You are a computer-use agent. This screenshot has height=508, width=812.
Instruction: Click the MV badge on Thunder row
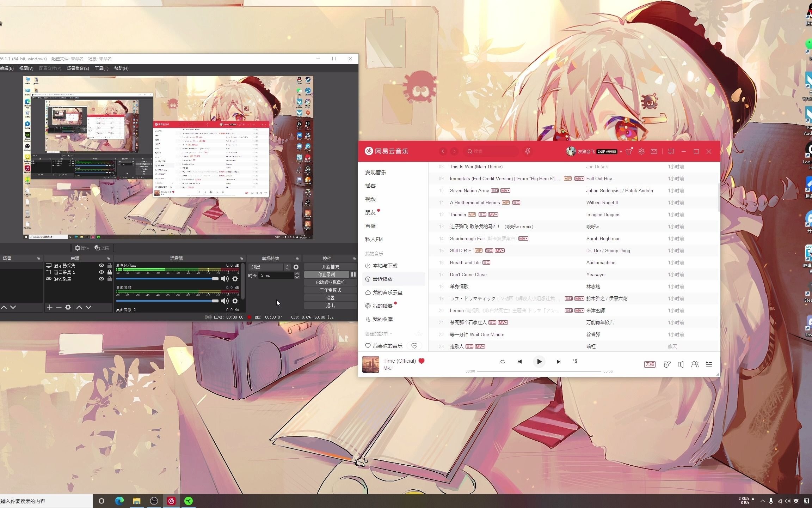pos(493,214)
